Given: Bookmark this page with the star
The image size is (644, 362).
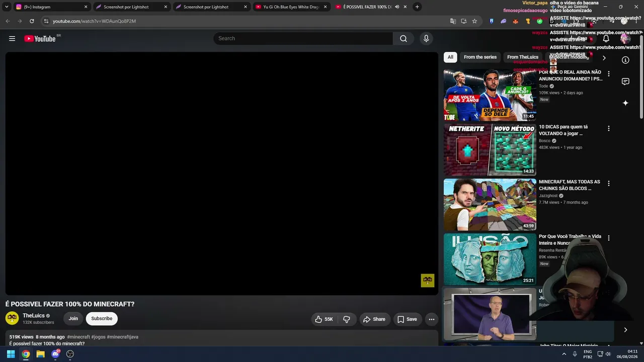Looking at the screenshot, I should pos(474,21).
